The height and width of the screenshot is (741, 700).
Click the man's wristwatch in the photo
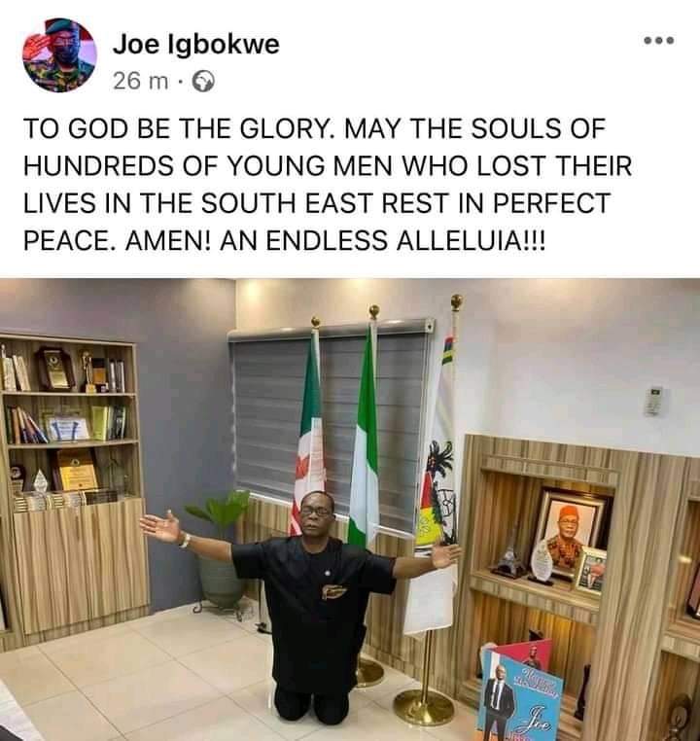tap(184, 540)
